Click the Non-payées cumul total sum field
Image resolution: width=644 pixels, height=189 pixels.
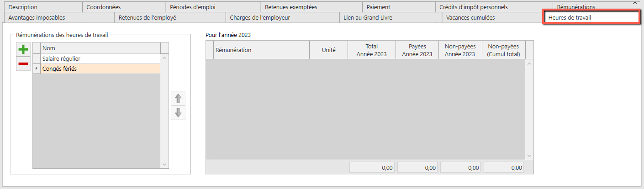coord(504,168)
